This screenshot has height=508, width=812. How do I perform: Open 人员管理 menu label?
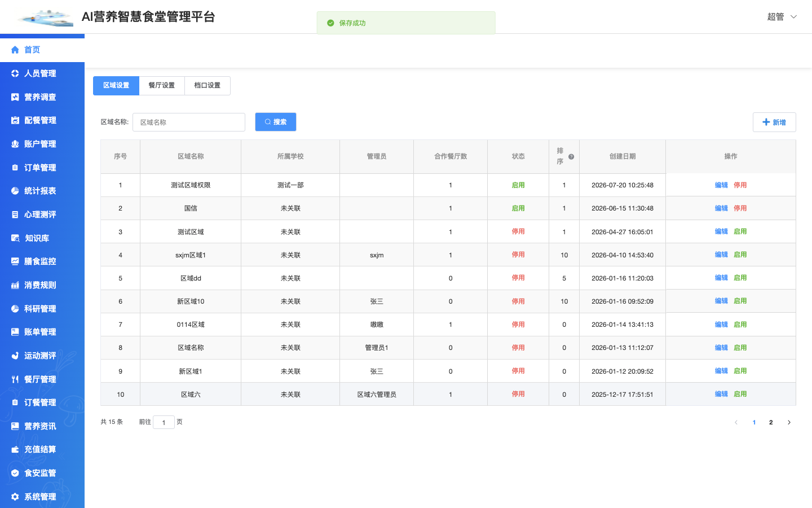40,73
